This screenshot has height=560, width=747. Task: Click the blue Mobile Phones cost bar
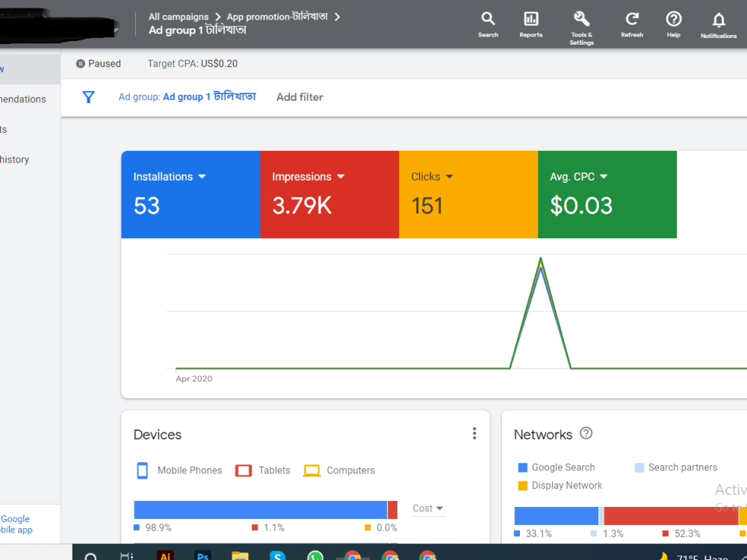(x=260, y=509)
